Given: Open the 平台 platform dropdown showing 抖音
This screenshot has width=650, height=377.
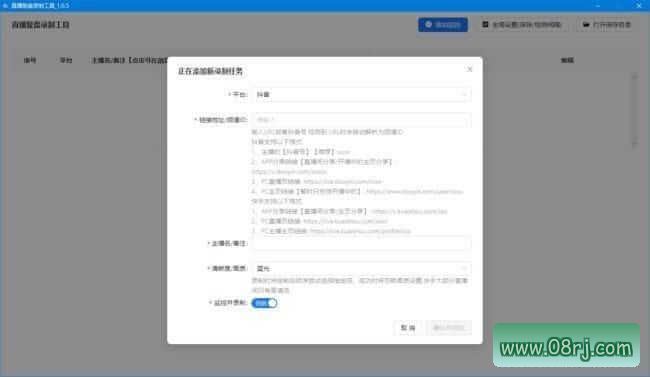Looking at the screenshot, I should 361,95.
